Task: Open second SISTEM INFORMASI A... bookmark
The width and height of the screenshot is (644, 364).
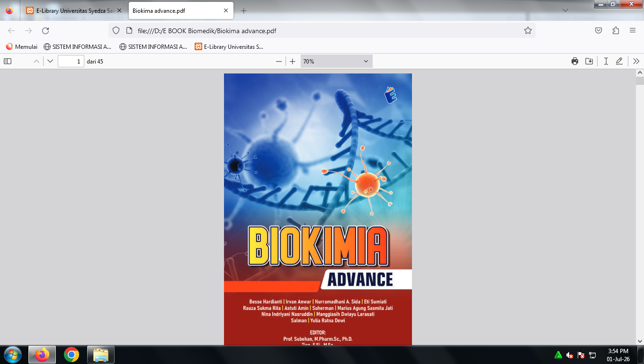Action: pos(153,46)
